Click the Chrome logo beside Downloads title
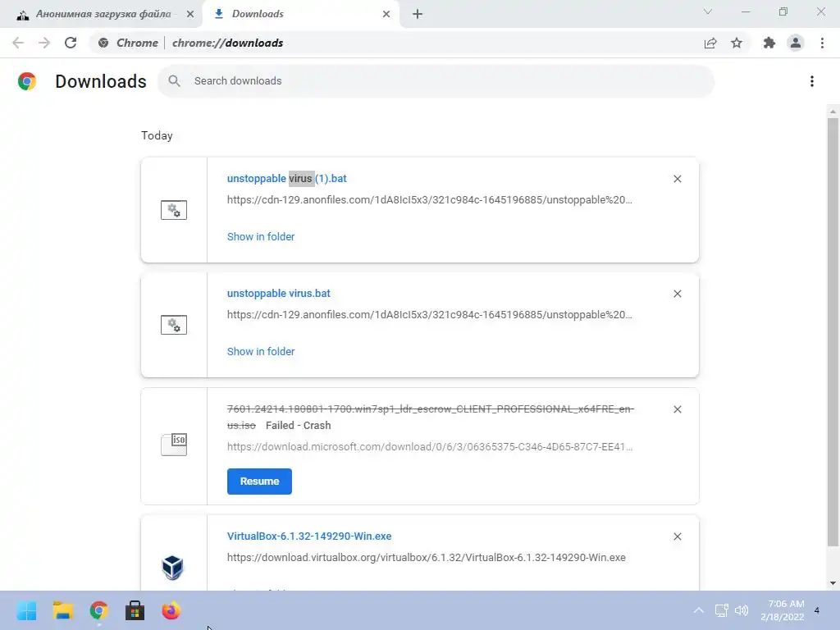 coord(27,81)
